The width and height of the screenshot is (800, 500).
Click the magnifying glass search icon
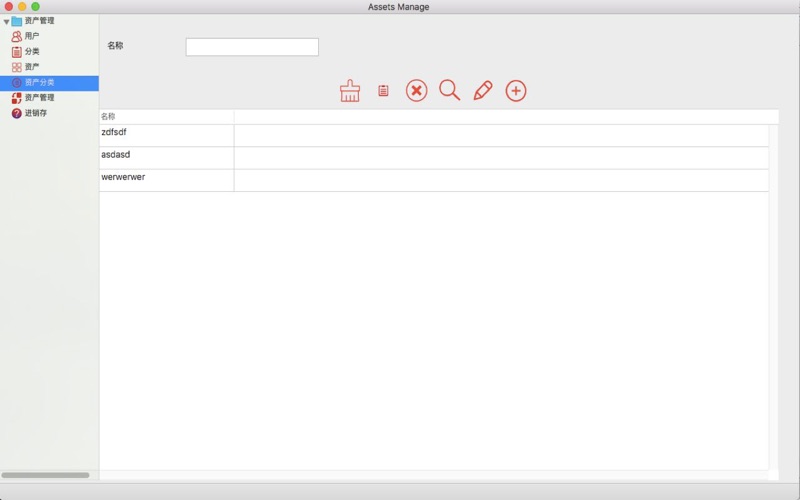[x=450, y=91]
